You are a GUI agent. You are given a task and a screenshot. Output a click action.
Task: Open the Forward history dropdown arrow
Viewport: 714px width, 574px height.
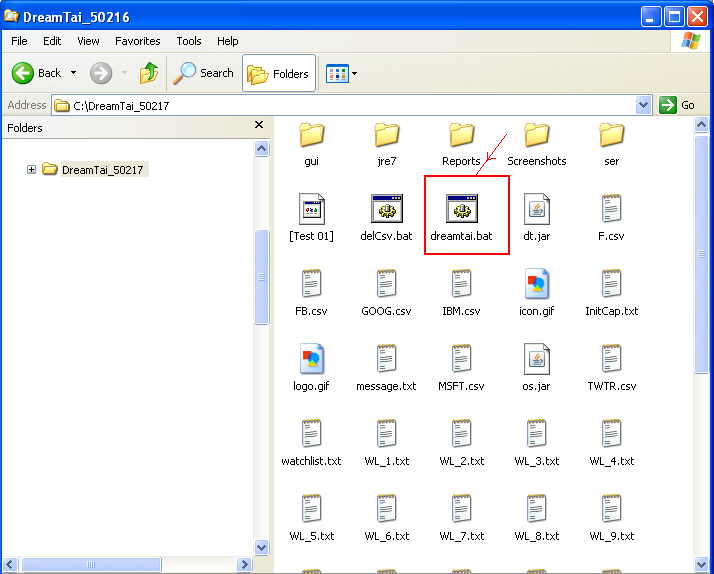pyautogui.click(x=124, y=73)
